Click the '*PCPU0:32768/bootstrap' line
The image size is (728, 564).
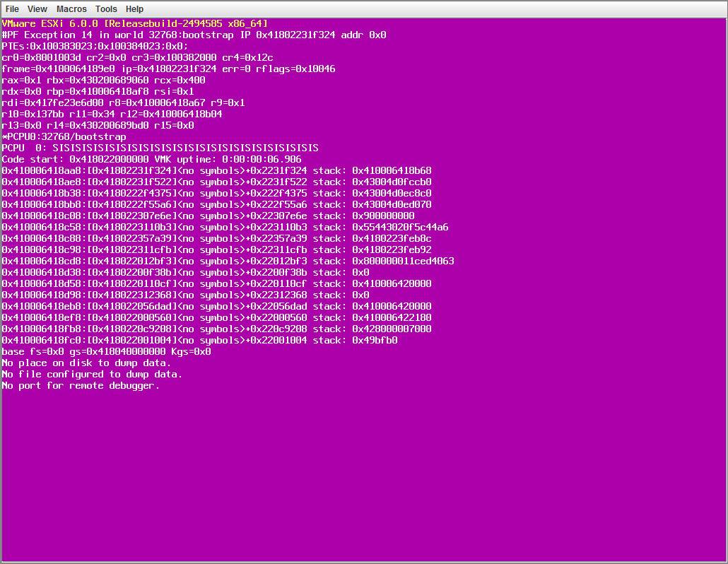click(x=64, y=137)
